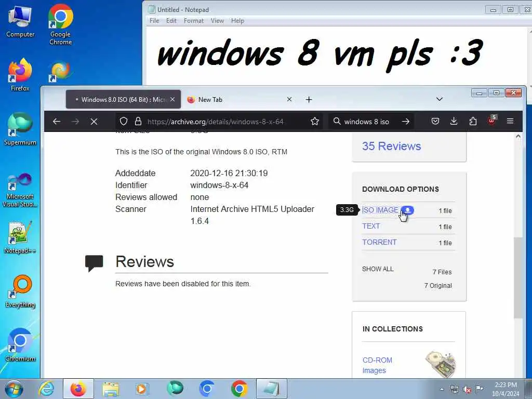Open Notepad File menu
532x399 pixels.
coord(154,21)
